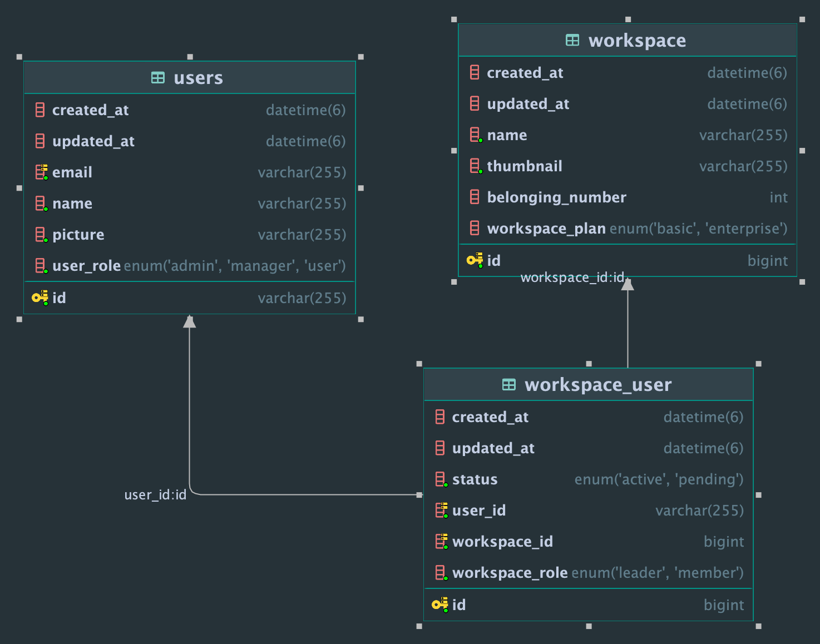Screen dimensions: 820x644
Task: Click the column icon beside workspace_user created_at
Action: [440, 417]
